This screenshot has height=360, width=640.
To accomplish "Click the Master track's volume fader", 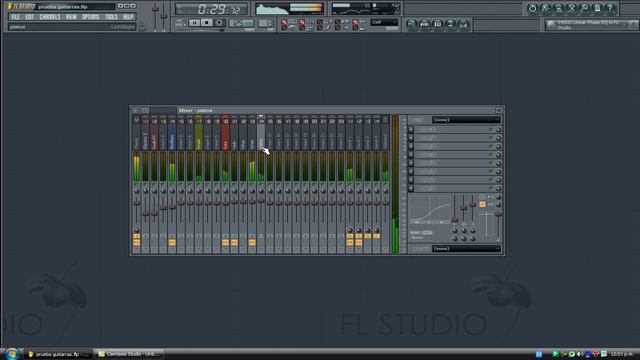I will tap(137, 203).
